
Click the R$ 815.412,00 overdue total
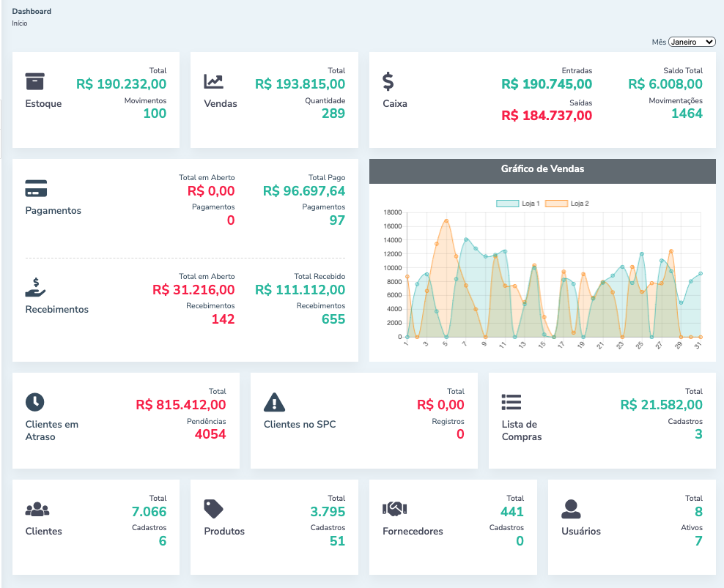181,404
